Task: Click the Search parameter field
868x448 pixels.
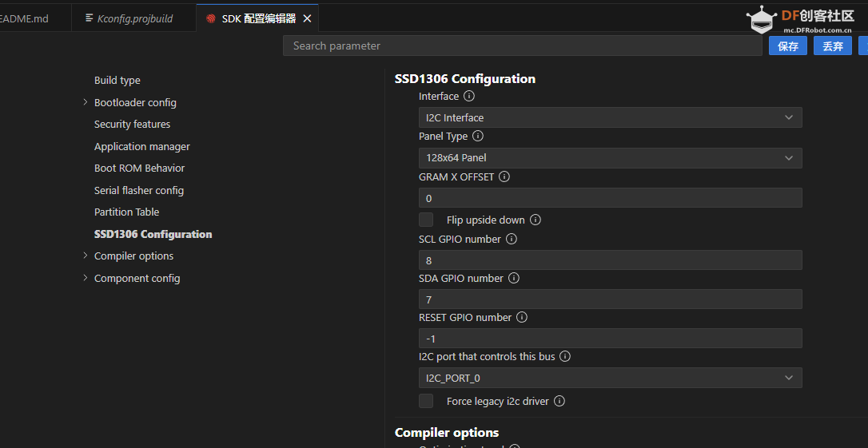Action: [x=522, y=46]
